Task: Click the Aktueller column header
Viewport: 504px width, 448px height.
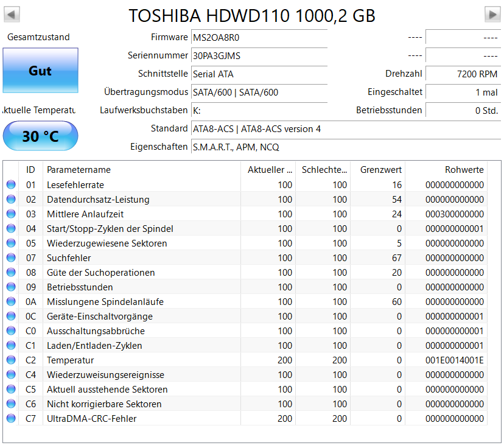Action: pyautogui.click(x=268, y=169)
